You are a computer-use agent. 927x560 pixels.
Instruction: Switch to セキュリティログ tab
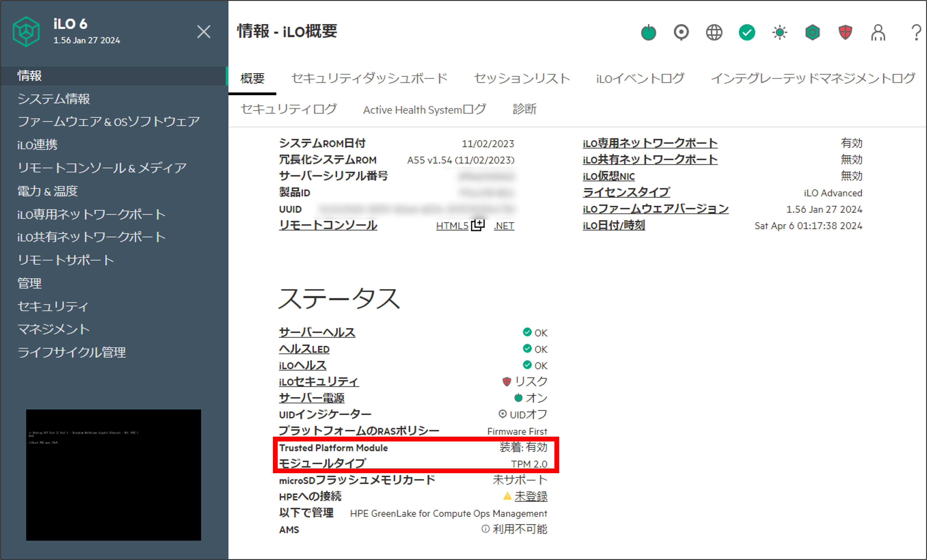click(x=288, y=109)
